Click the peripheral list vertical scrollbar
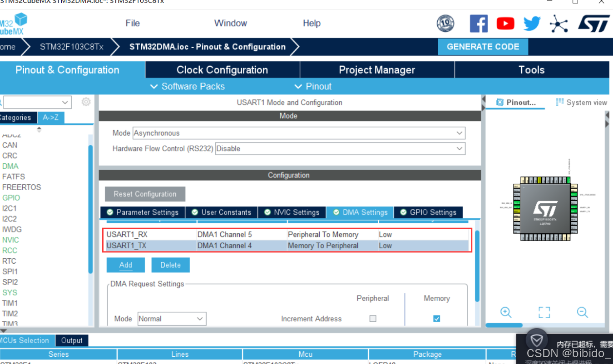This screenshot has height=364, width=613. click(x=90, y=209)
